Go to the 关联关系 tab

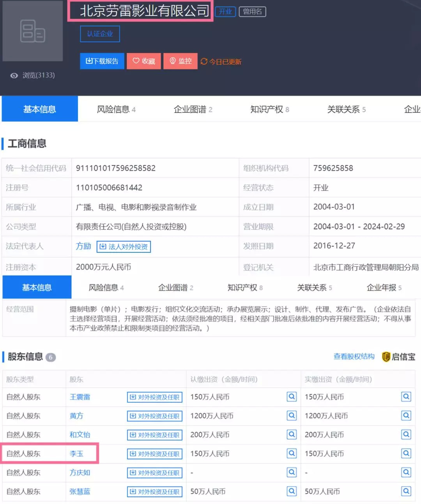coord(346,109)
